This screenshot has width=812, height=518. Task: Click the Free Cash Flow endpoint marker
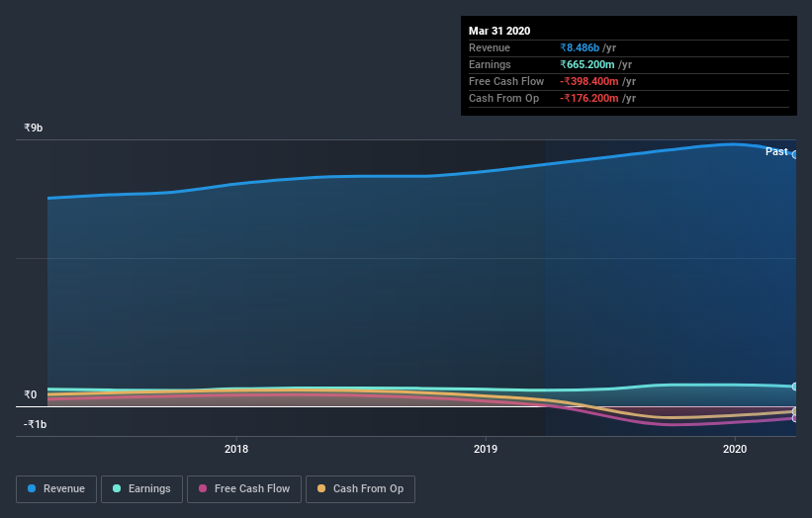[795, 418]
